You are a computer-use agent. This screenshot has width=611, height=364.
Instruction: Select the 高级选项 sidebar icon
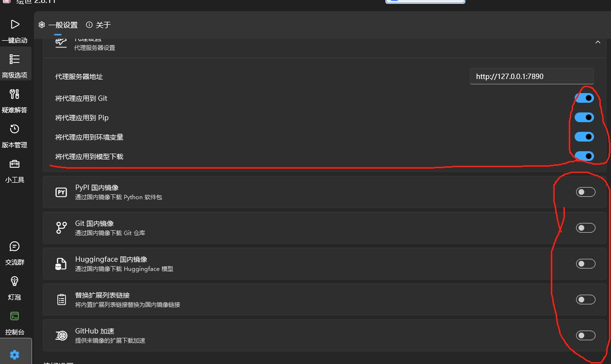pyautogui.click(x=15, y=64)
